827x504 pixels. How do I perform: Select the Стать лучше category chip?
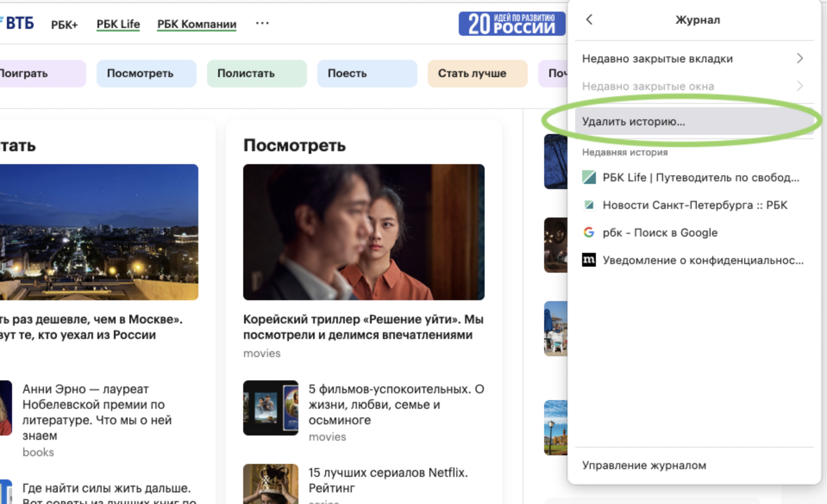pos(477,73)
